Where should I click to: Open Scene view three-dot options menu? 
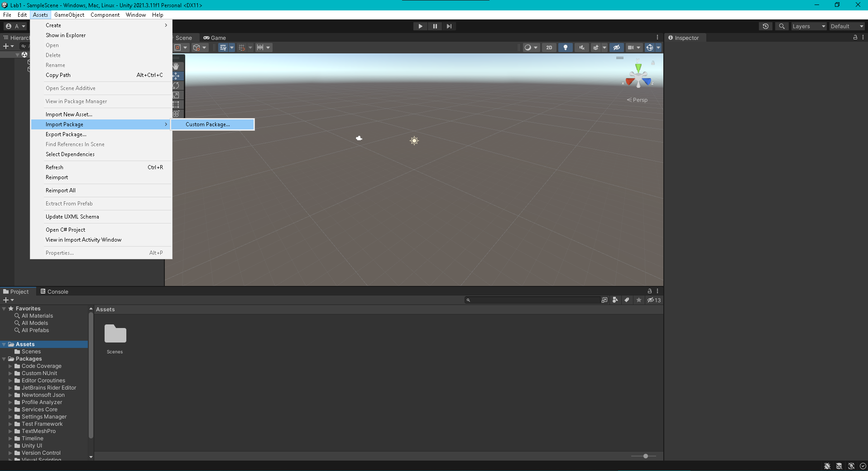657,38
